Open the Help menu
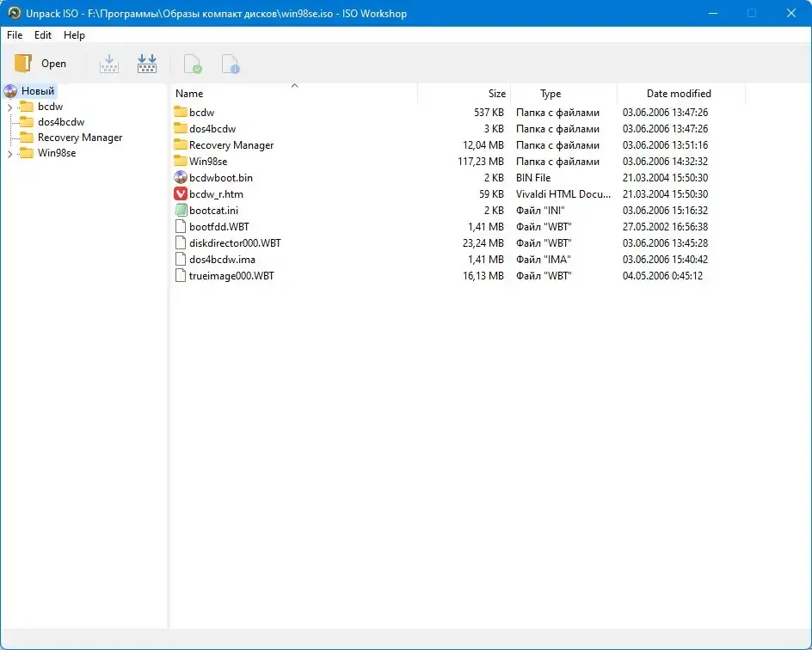812x650 pixels. coord(74,35)
